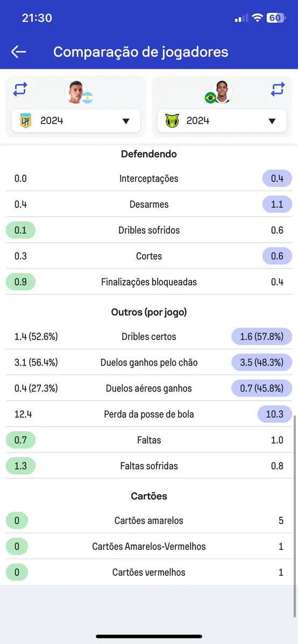Expand left season selector via triangle arrow

126,121
